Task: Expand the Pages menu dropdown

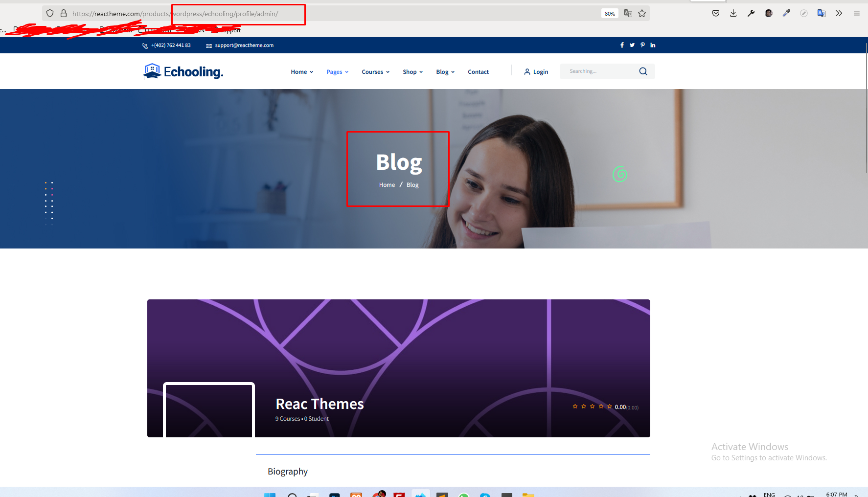Action: point(338,72)
